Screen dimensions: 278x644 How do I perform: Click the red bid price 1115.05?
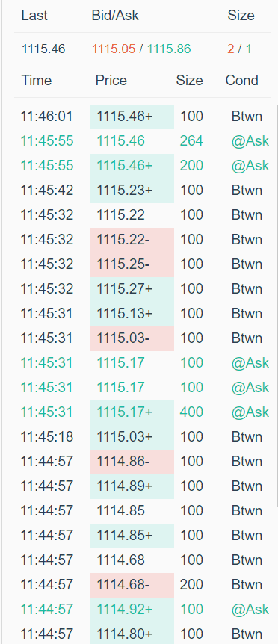coord(114,49)
